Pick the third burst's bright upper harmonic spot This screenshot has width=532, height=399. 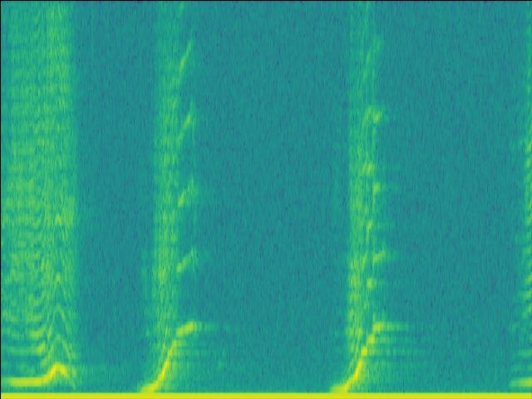pos(376,116)
